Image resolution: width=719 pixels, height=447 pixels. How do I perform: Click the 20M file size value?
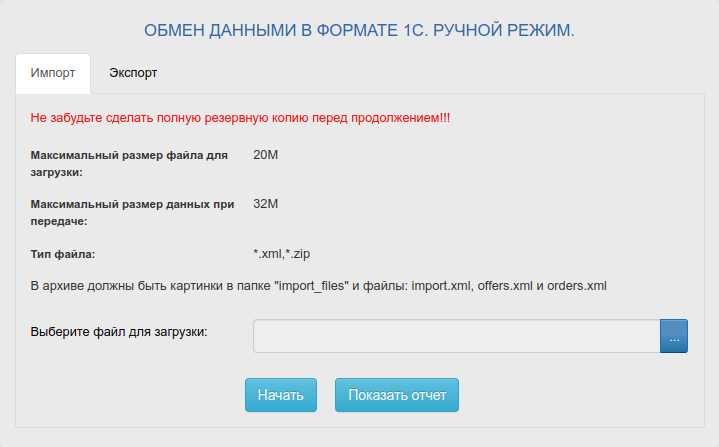266,155
